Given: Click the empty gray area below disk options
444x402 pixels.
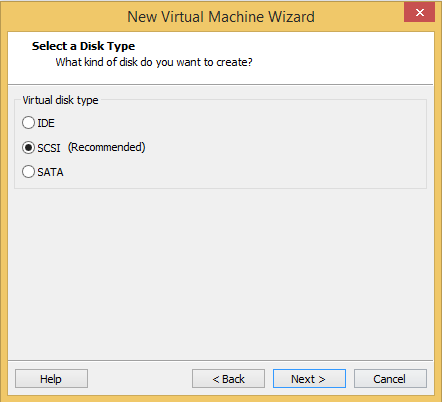Looking at the screenshot, I should (x=221, y=273).
